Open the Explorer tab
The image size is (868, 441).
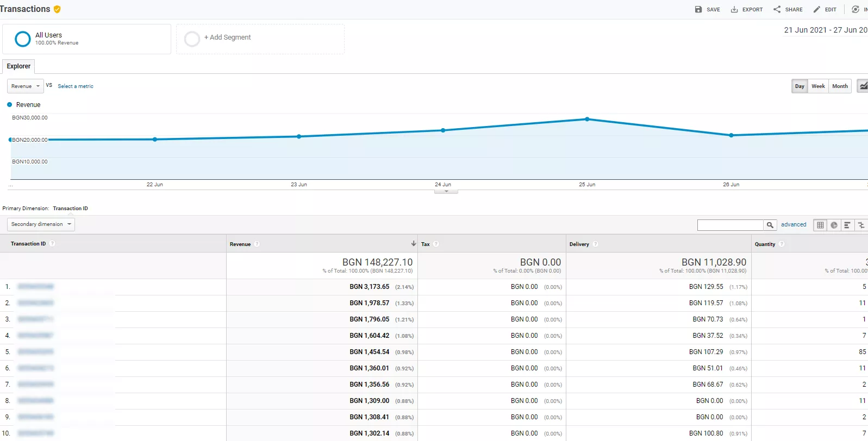18,66
